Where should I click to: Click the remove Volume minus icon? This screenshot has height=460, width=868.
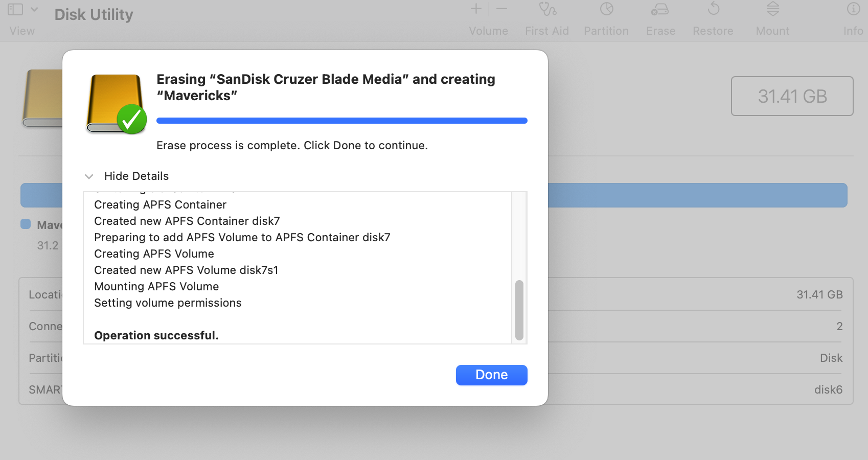coord(502,9)
